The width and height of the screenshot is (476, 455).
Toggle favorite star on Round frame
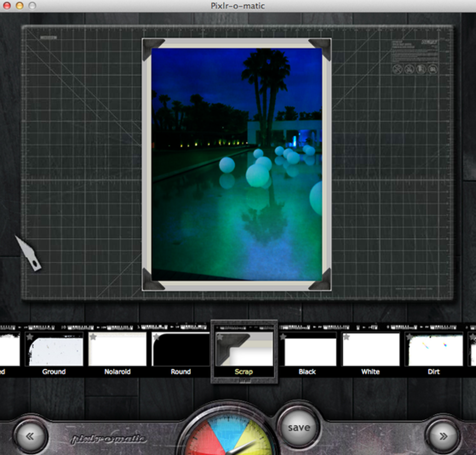point(157,337)
